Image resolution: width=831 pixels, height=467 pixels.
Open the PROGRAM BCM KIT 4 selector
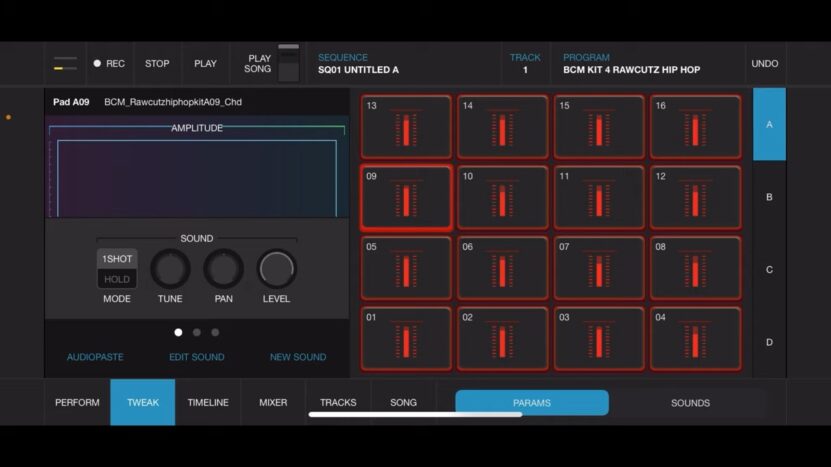click(648, 64)
